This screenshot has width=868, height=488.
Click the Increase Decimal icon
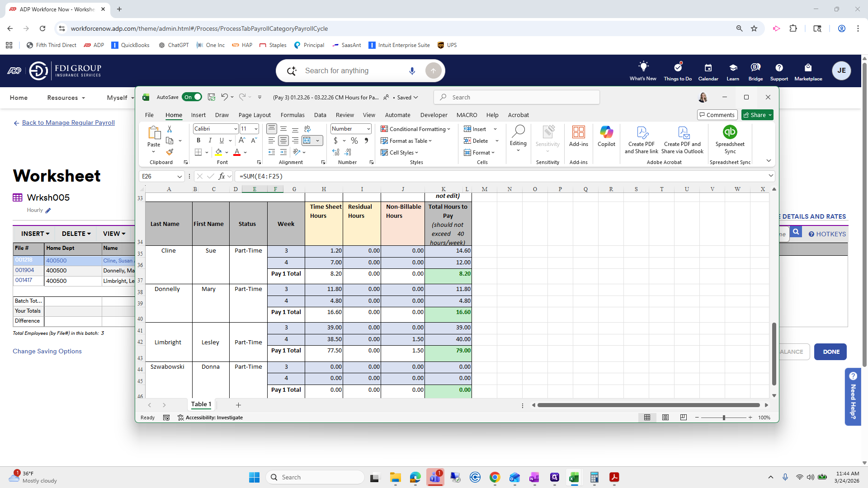[x=336, y=152]
